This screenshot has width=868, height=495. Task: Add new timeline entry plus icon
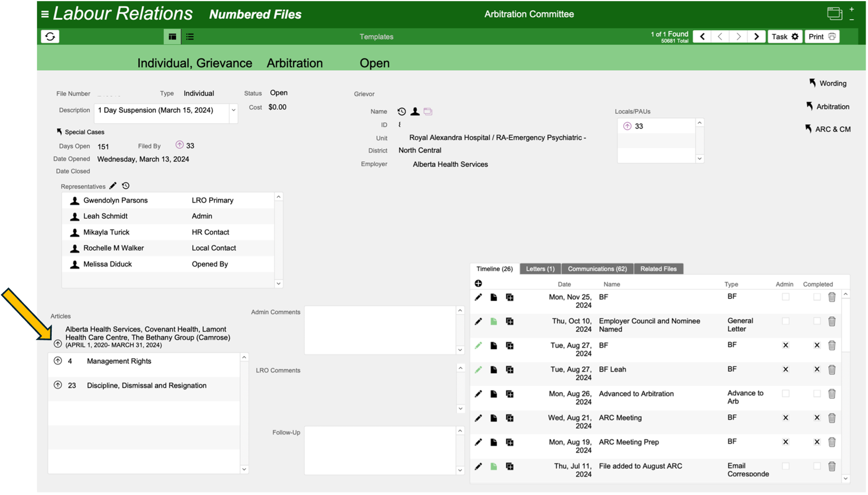(x=478, y=283)
